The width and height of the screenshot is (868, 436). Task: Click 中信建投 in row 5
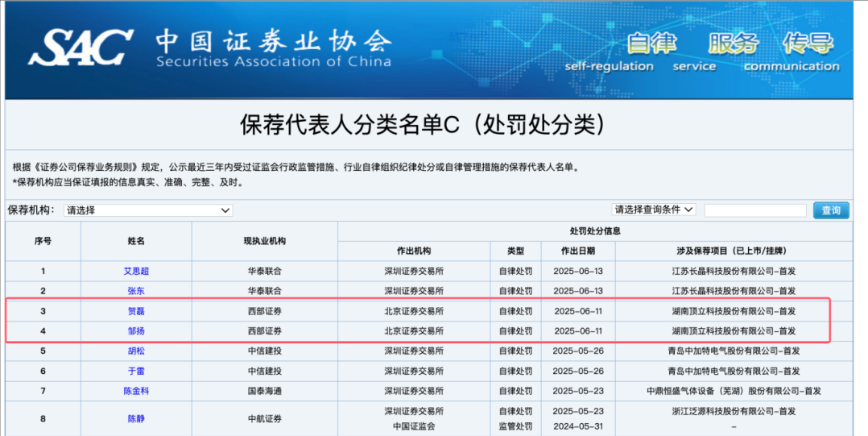click(x=265, y=351)
